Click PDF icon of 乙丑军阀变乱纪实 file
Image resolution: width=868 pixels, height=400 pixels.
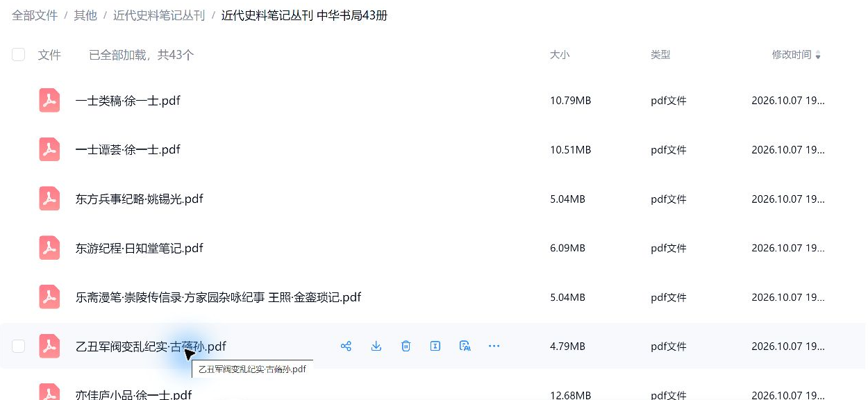tap(49, 346)
